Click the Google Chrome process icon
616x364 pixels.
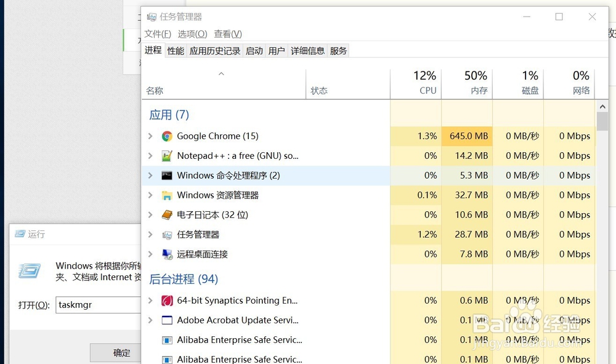(167, 136)
